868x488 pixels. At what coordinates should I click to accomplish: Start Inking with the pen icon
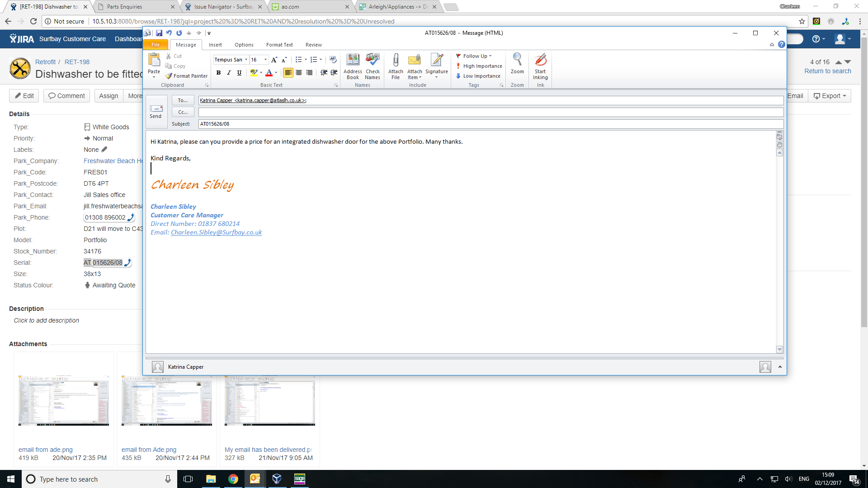pyautogui.click(x=540, y=66)
